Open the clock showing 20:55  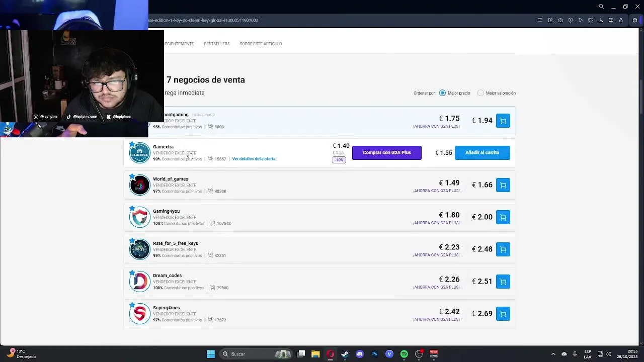tap(628, 354)
